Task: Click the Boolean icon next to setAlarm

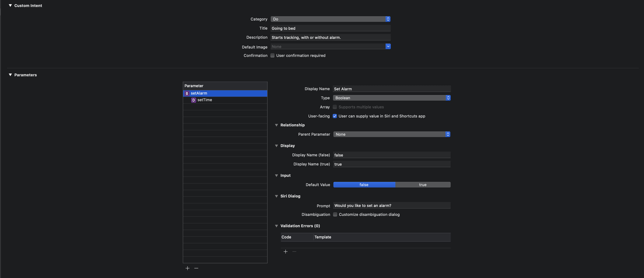Action: (187, 93)
